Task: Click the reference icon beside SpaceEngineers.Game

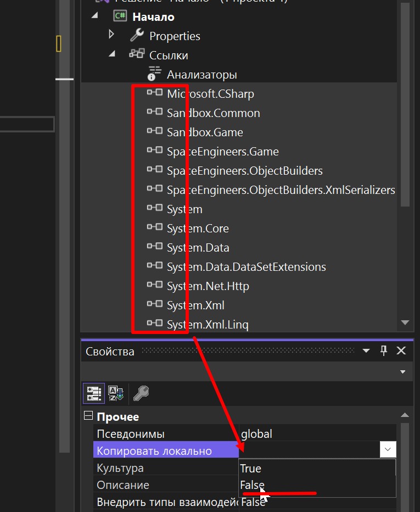Action: [x=155, y=150]
